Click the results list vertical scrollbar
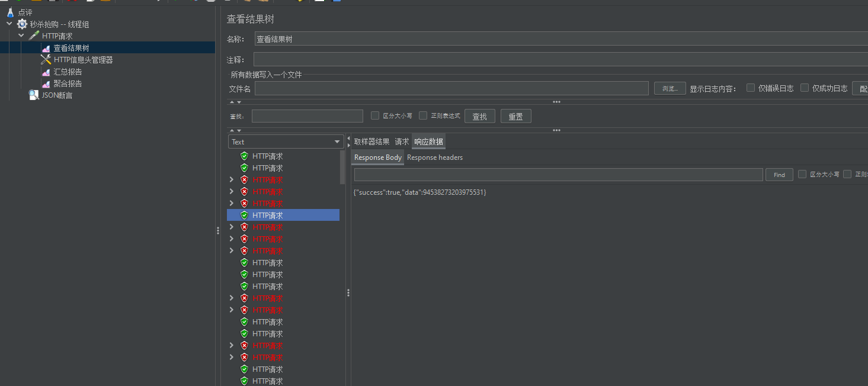The width and height of the screenshot is (868, 386). [x=342, y=168]
